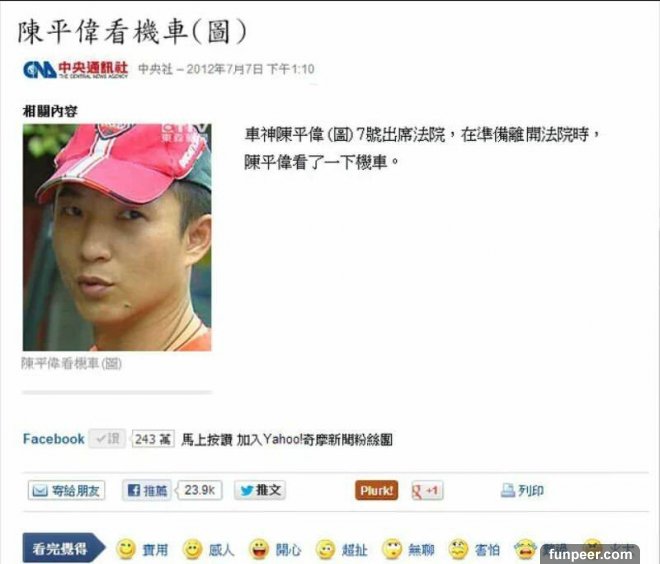
Task: Select the 害怕 scared reaction face
Action: point(459,549)
